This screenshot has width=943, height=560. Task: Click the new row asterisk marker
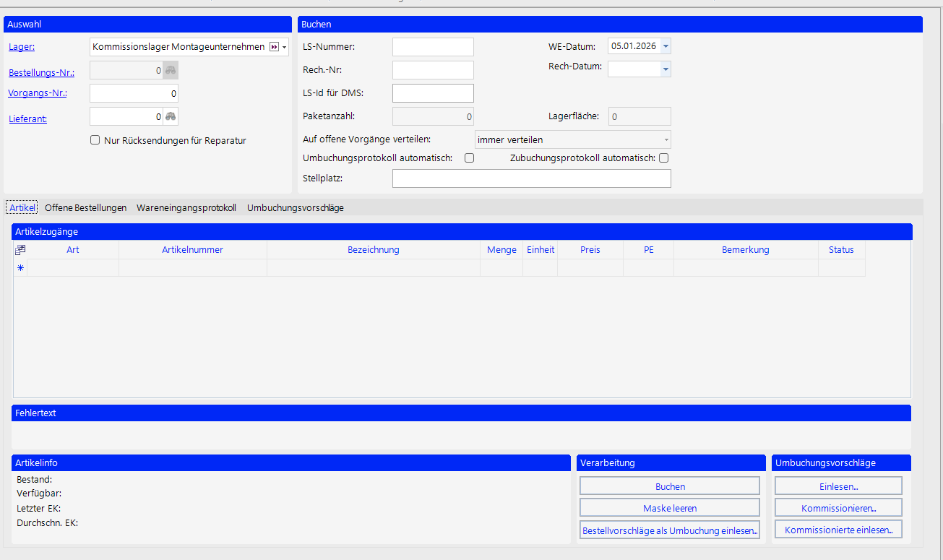(x=20, y=268)
